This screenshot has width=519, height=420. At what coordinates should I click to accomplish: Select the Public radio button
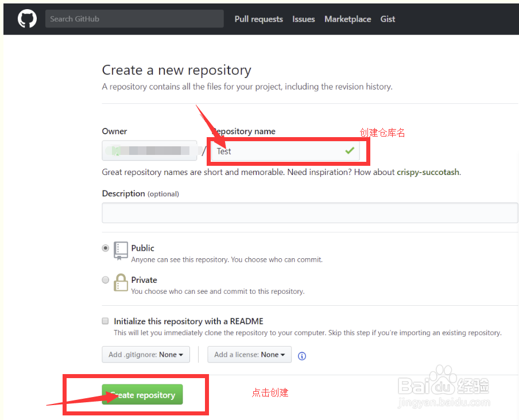[x=105, y=248]
